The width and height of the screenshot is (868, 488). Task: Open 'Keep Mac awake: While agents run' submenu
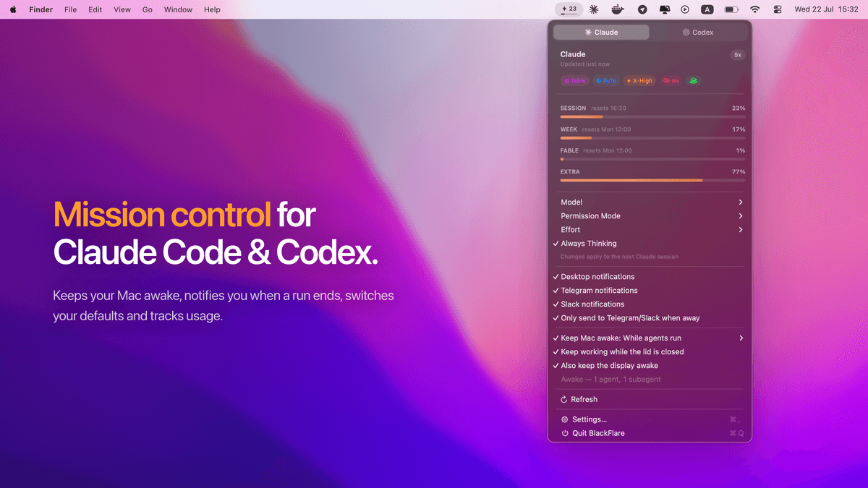tap(649, 338)
